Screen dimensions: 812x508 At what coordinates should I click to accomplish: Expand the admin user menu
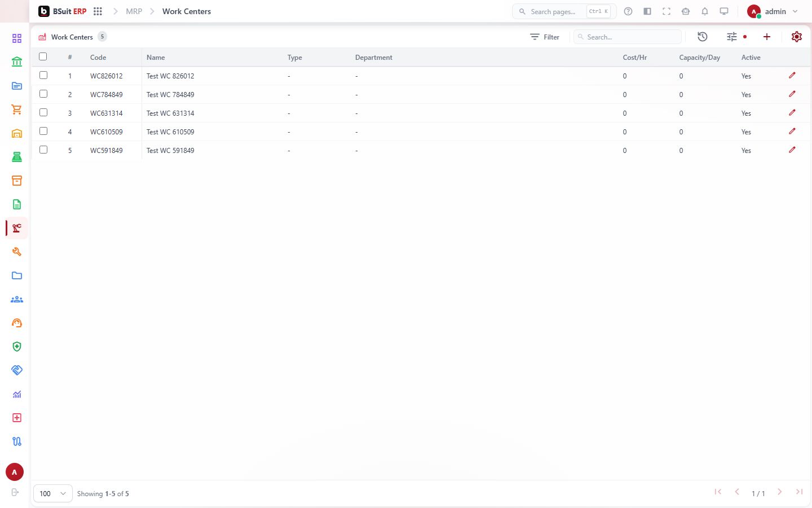tap(772, 11)
